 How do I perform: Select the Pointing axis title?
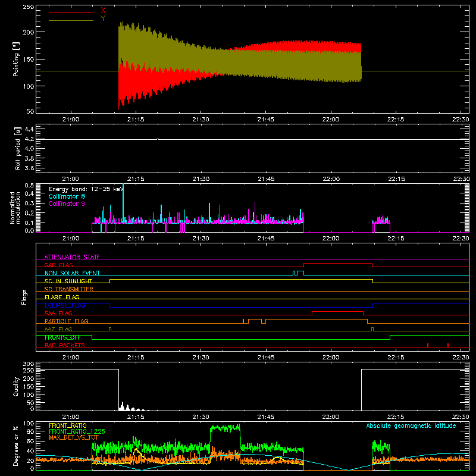16,59
